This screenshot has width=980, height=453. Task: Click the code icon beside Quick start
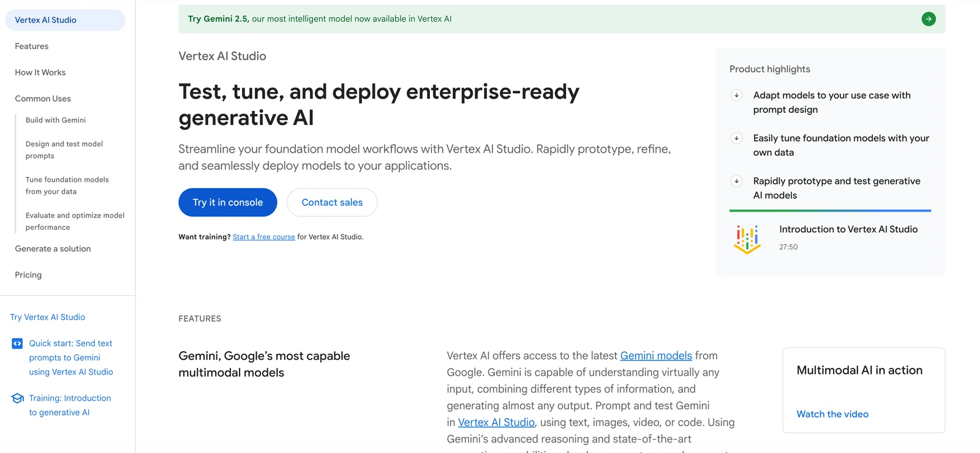17,344
